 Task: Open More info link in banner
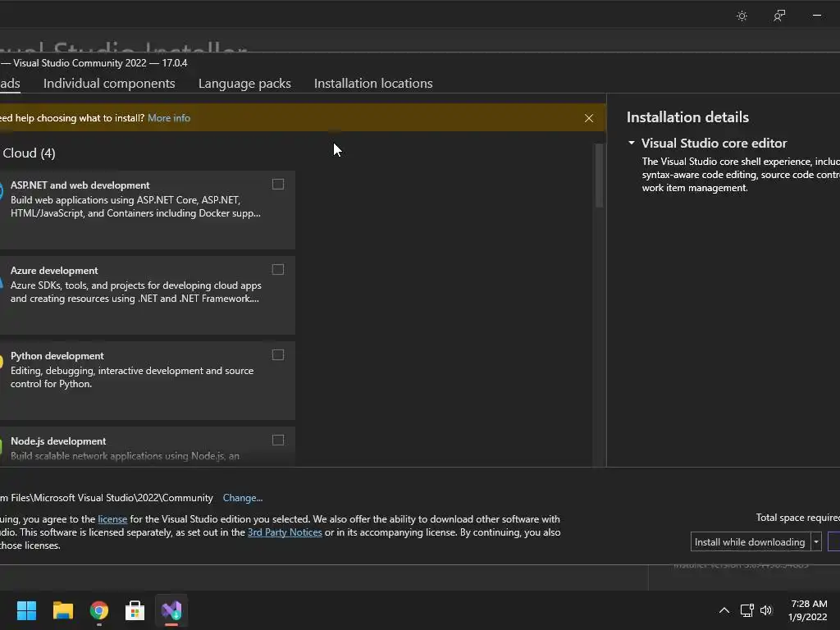click(169, 118)
